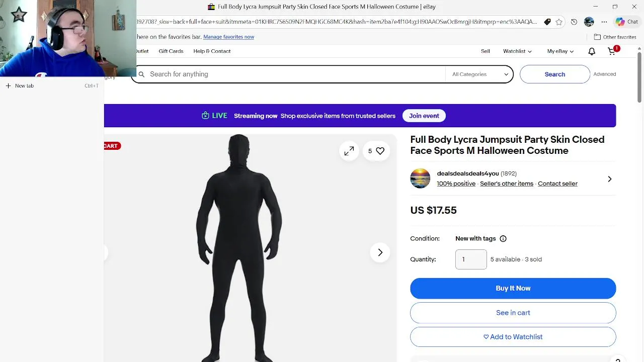This screenshot has width=644, height=362.
Task: Open the eBay notifications bell
Action: pos(592,51)
